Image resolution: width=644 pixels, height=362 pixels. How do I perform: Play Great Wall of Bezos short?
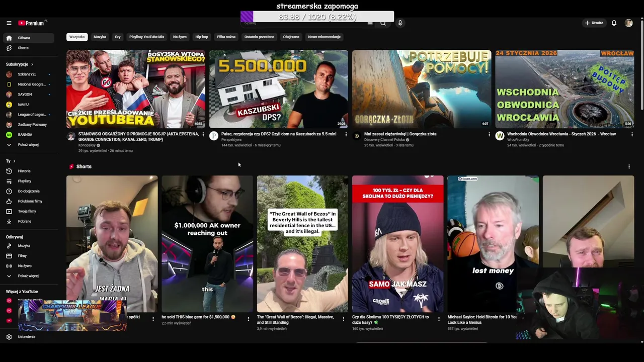coord(302,244)
